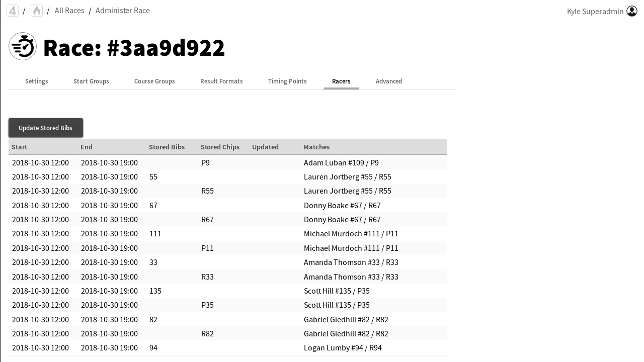Screen dimensions: 644x362
Task: Open the All Races breadcrumb link
Action: pos(69,11)
